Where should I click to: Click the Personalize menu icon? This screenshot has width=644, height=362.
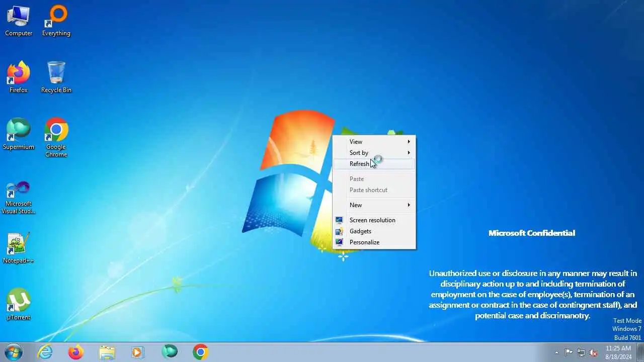coord(340,242)
